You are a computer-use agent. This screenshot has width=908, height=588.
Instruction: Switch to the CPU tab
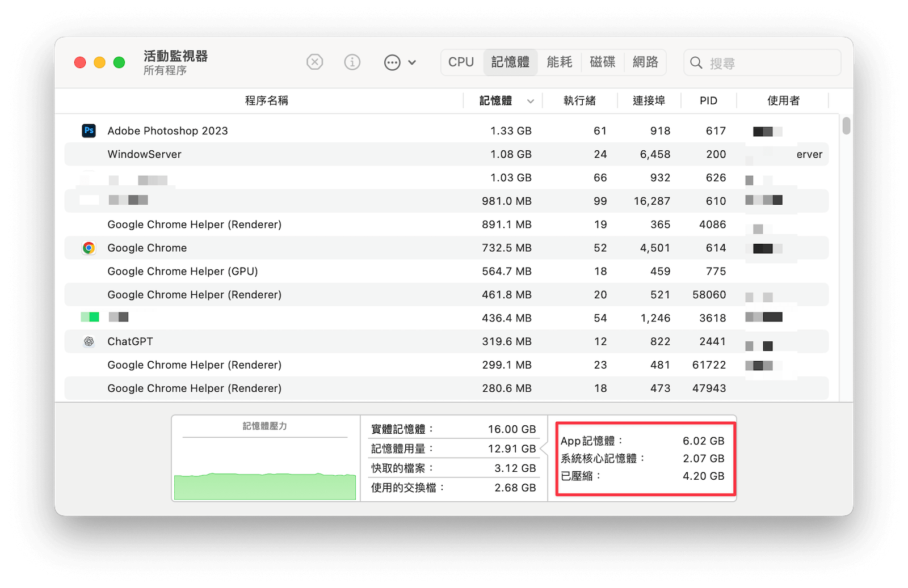coord(461,62)
